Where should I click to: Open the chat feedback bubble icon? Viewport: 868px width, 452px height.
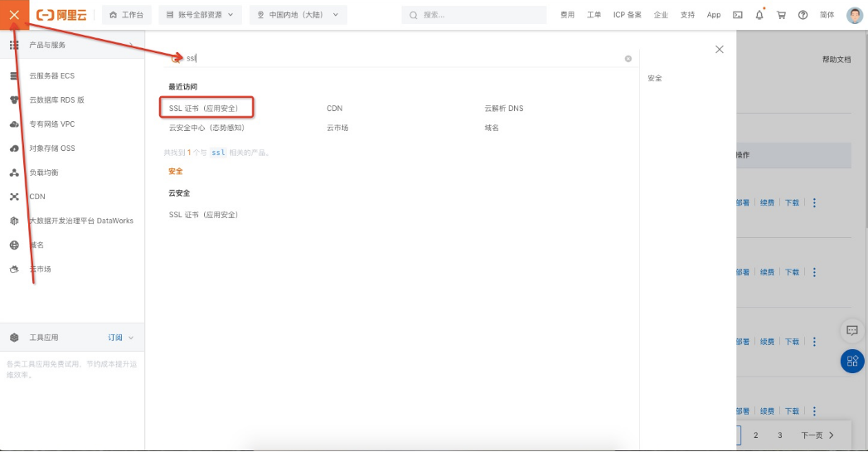click(x=852, y=331)
